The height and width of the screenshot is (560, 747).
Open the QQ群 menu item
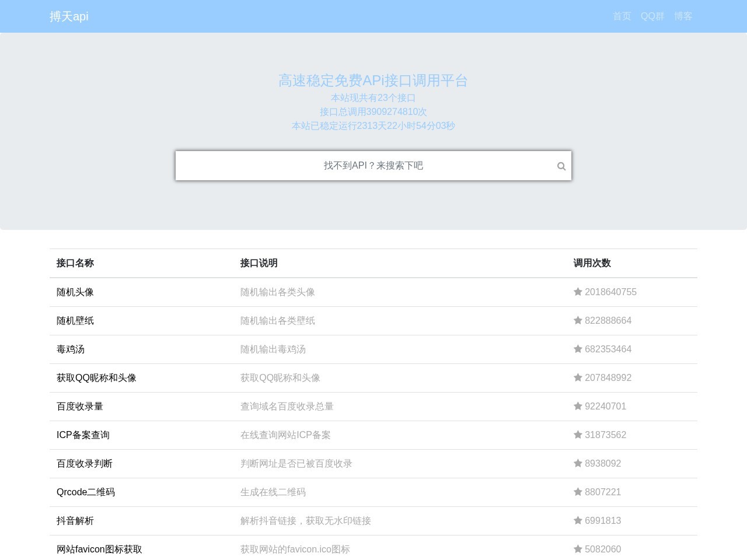tap(652, 16)
